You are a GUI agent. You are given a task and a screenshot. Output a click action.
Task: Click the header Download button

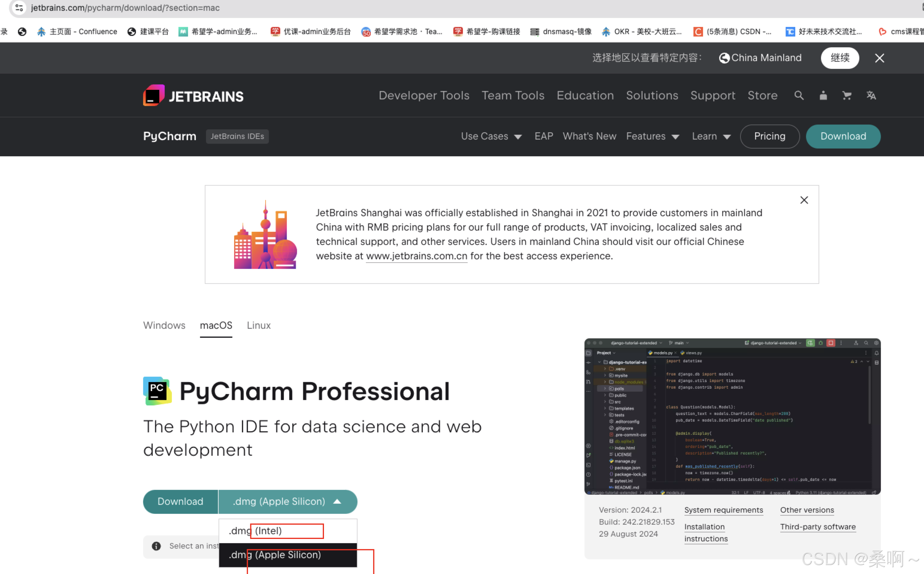pos(843,136)
